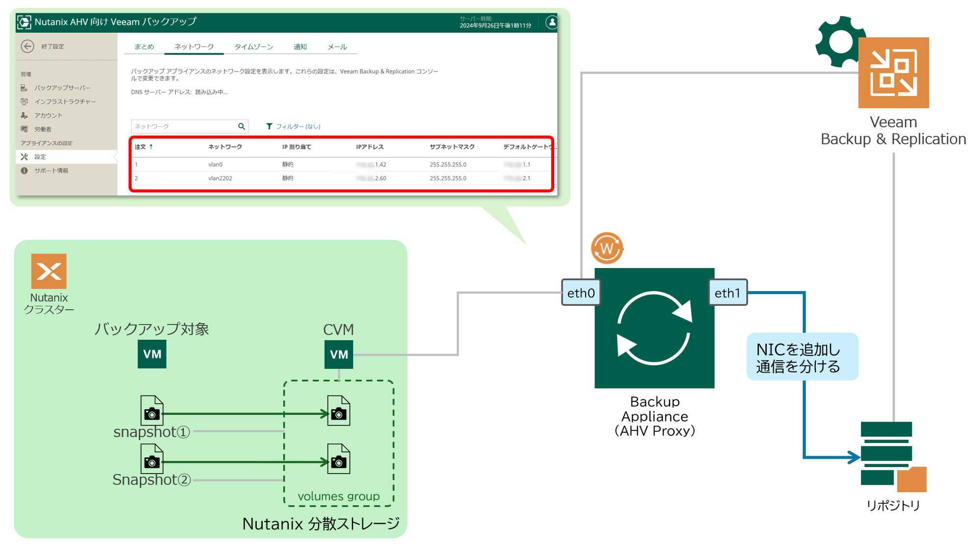Sort by the 注文 column header
The image size is (980, 550).
pos(141,147)
